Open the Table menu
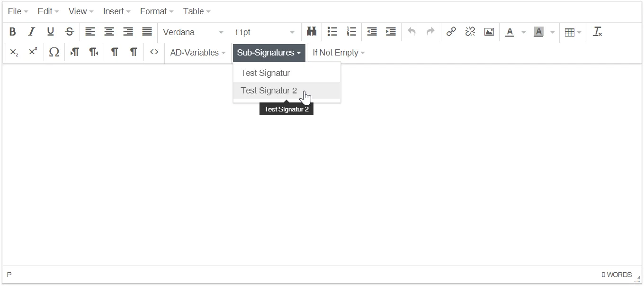Screen dimensions: 644x286 pyautogui.click(x=197, y=11)
